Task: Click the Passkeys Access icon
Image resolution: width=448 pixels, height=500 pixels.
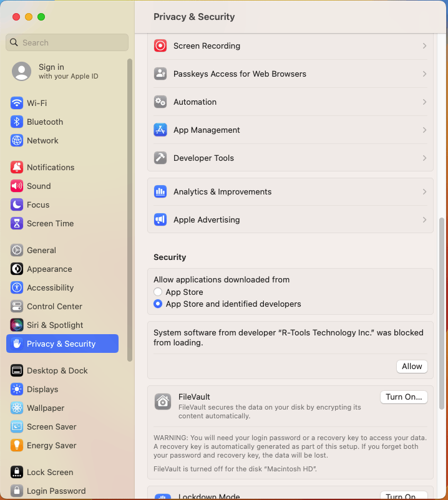Action: point(160,74)
